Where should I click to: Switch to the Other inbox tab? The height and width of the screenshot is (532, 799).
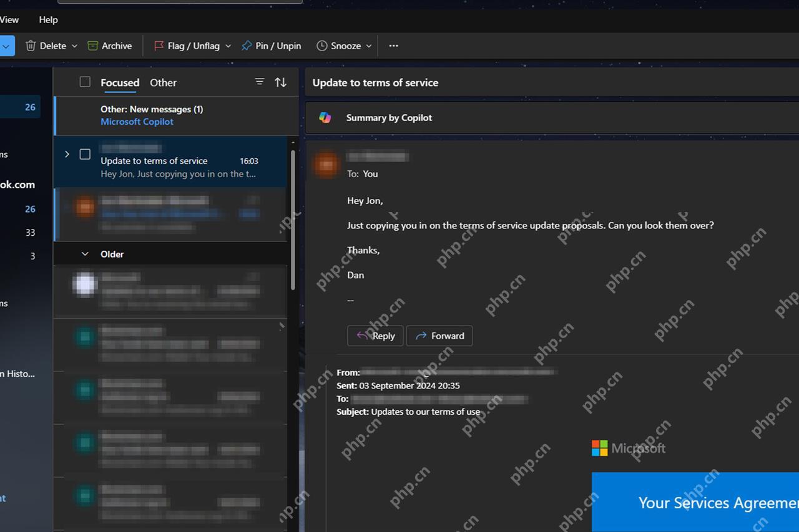pyautogui.click(x=163, y=82)
